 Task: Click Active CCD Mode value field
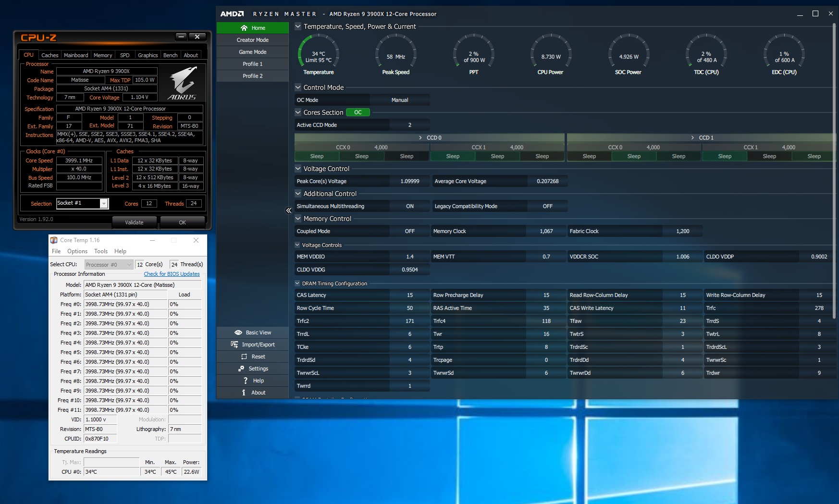(410, 125)
